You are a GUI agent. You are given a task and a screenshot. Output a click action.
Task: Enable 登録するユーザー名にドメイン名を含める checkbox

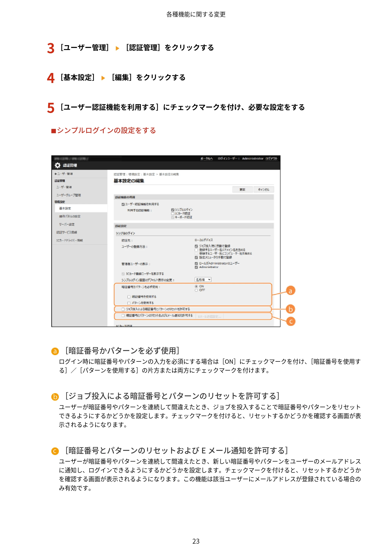point(196,250)
